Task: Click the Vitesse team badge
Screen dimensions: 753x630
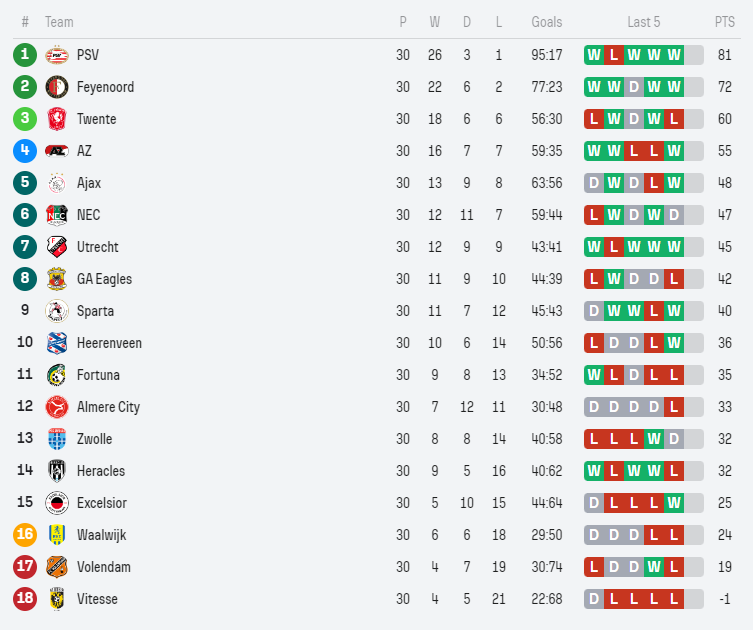Action: [57, 599]
